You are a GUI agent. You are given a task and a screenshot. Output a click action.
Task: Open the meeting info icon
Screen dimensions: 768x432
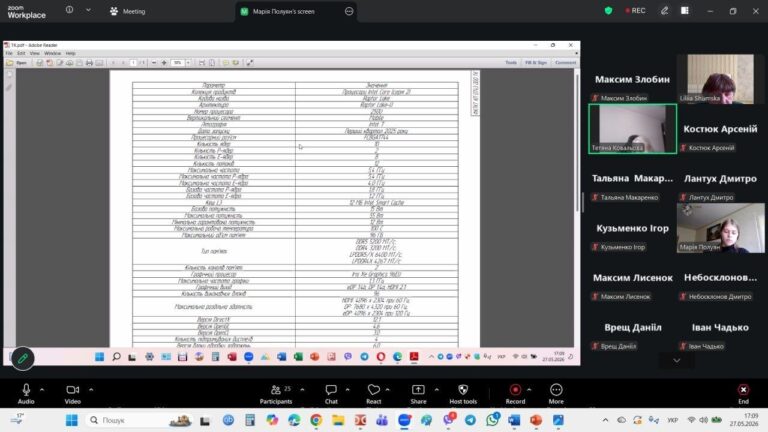[70, 10]
